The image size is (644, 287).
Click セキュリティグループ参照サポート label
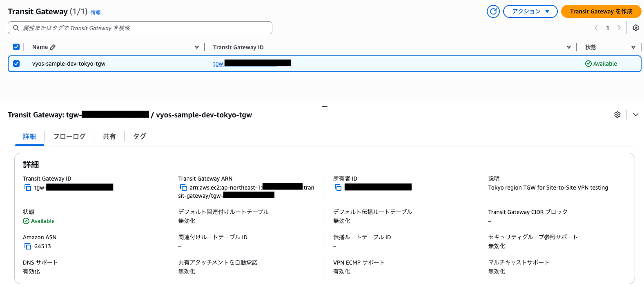point(533,237)
